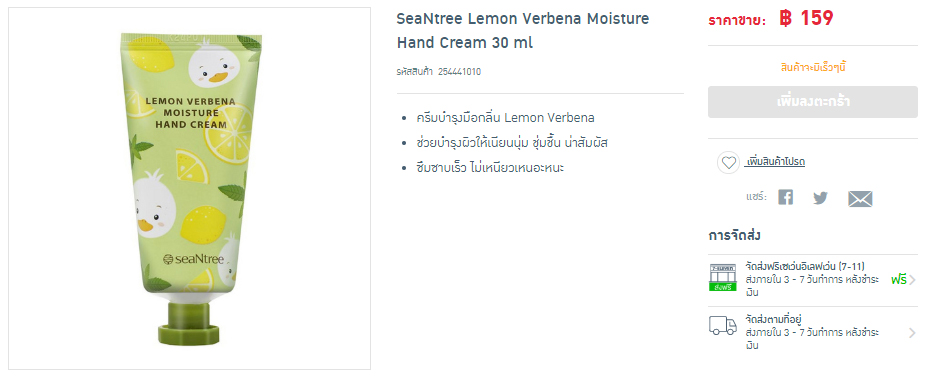Share product by email envelope icon

point(860,199)
